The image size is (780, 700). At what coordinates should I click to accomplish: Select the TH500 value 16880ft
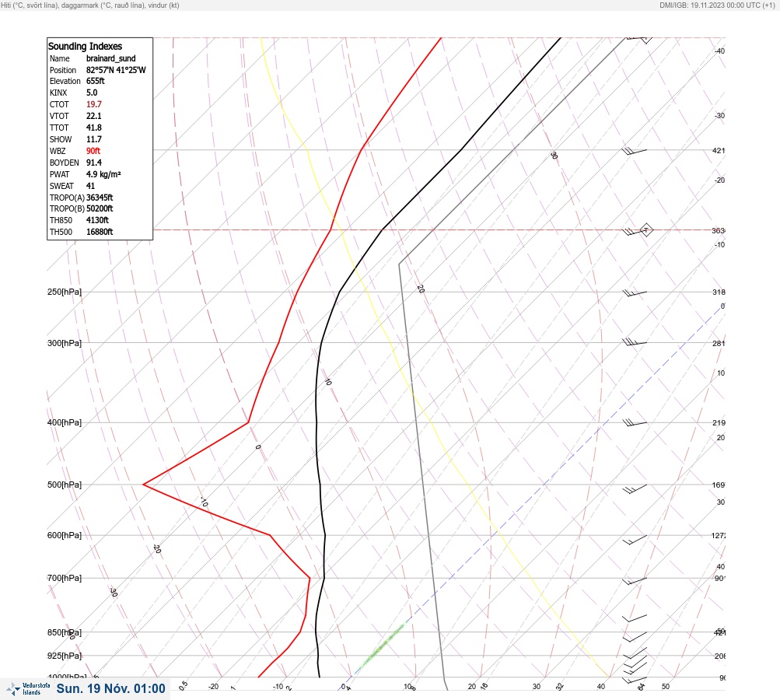tap(100, 232)
